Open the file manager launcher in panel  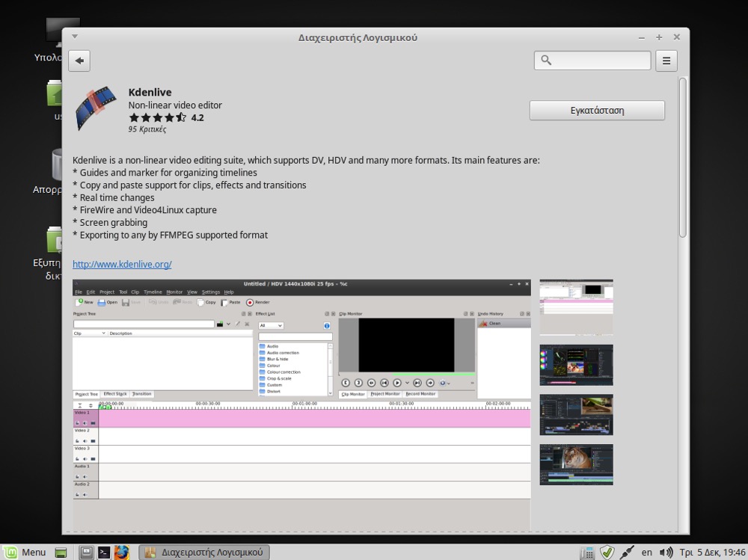86,553
